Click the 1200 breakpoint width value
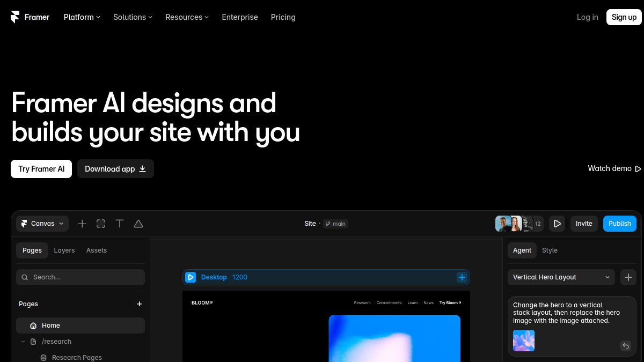 pyautogui.click(x=240, y=277)
